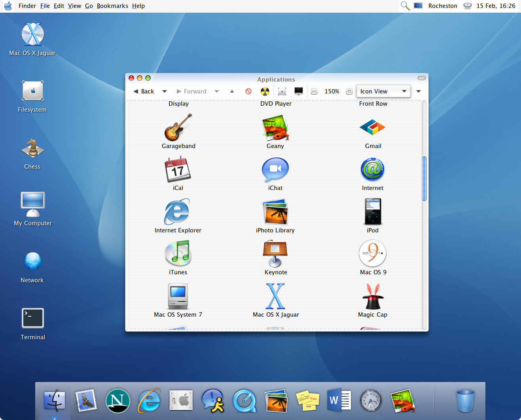
Task: Launch the Mail stamp icon in the dock
Action: pyautogui.click(x=86, y=401)
